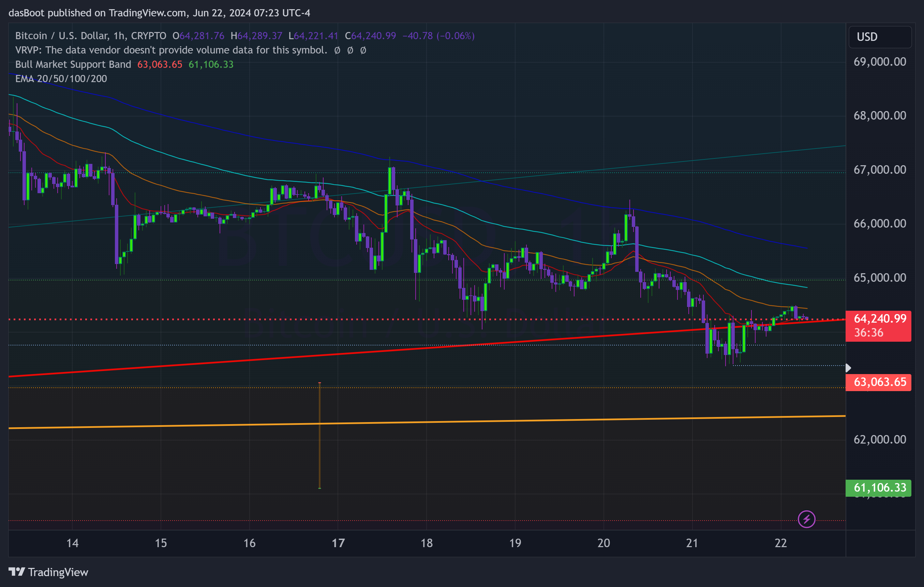The image size is (924, 587).
Task: Click the red 63,063.65 value in the legend
Action: (x=160, y=64)
